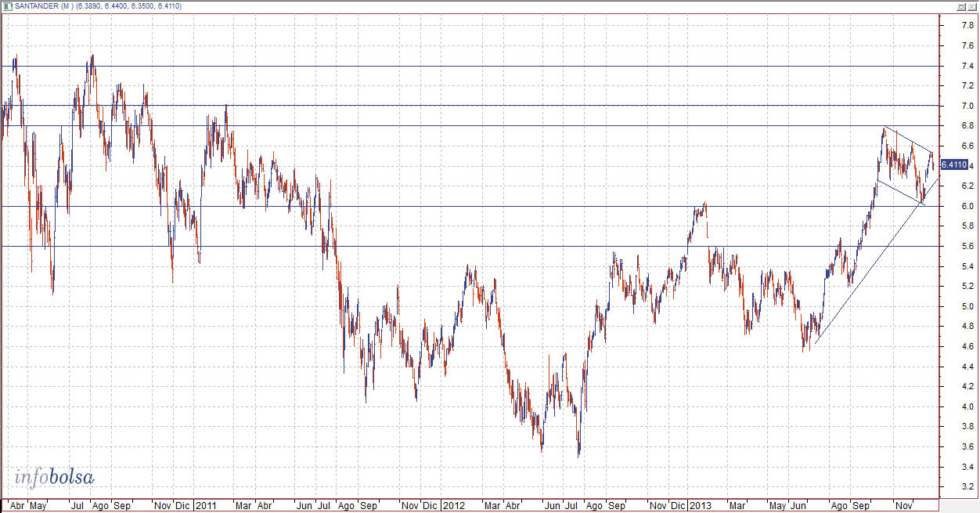Click the 2011 year marker on time axis
Viewport: 980px width, 513px height.
click(x=205, y=506)
